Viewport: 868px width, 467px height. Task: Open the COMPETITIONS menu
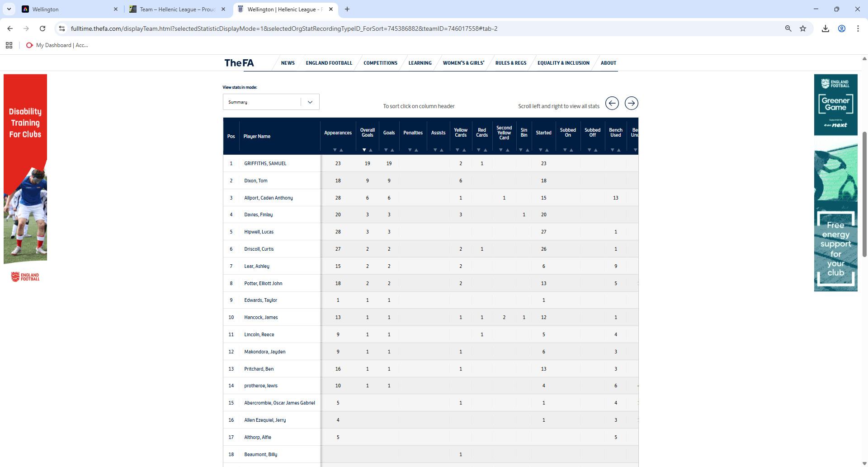[x=380, y=63]
